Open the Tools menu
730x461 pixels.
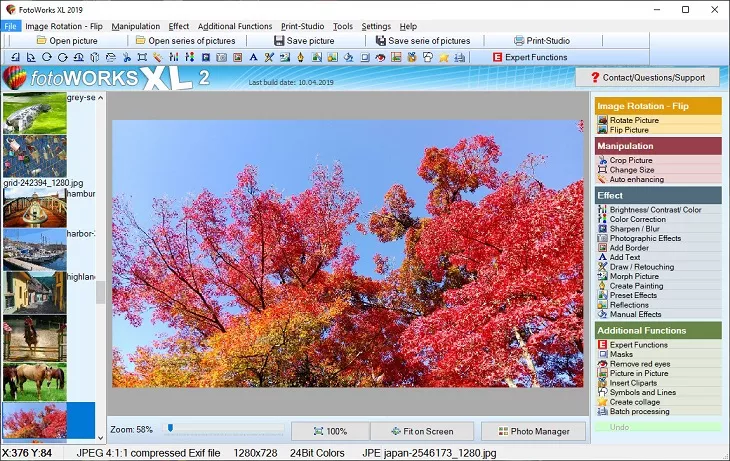pyautogui.click(x=343, y=27)
